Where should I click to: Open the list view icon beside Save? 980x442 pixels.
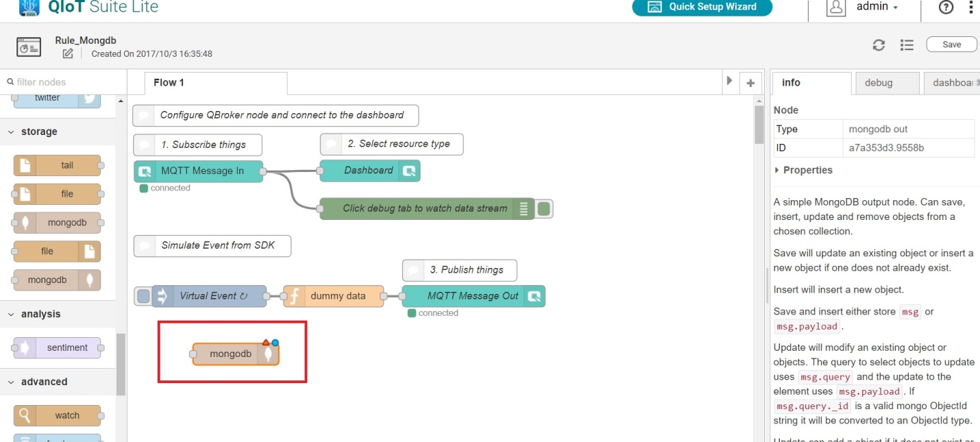coord(907,45)
